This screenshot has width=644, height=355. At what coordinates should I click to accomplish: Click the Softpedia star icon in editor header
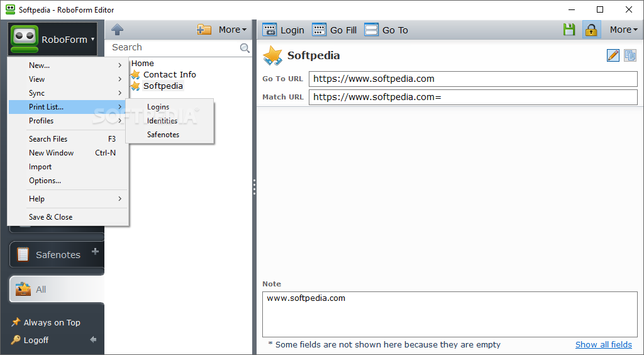272,55
